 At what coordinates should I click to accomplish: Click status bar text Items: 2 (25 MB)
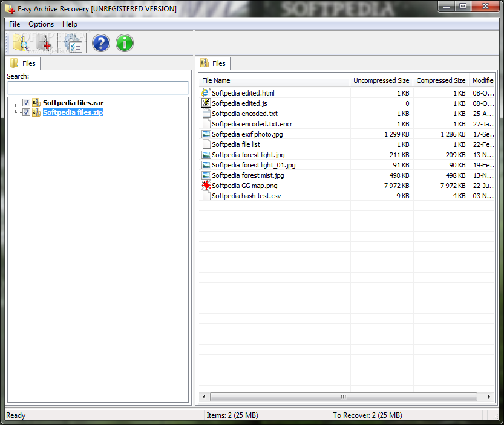tap(232, 415)
